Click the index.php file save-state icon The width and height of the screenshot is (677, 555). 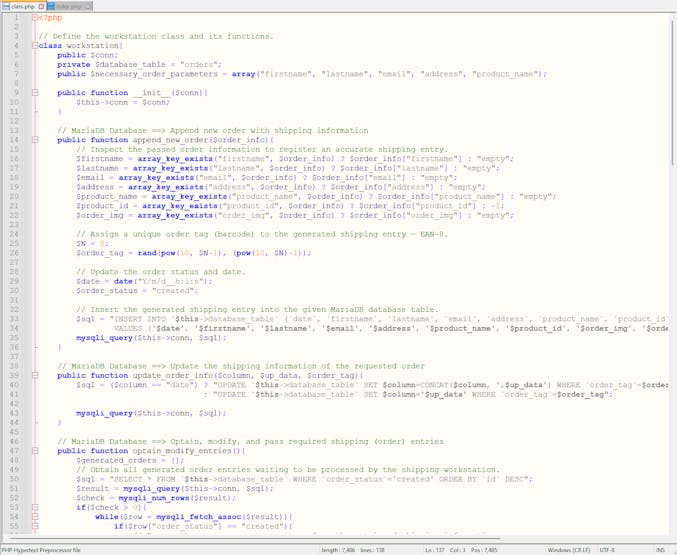(x=52, y=6)
